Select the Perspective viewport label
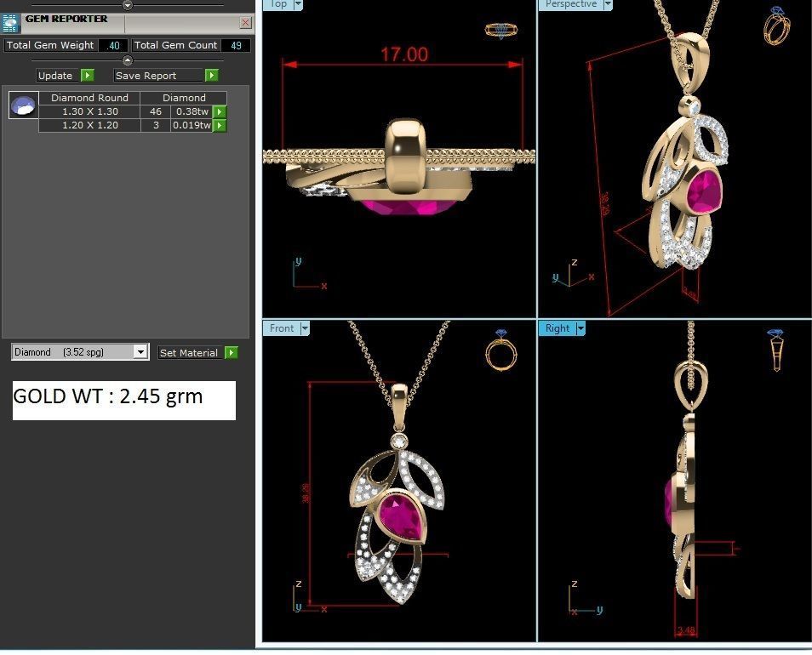The height and width of the screenshot is (655, 812). (x=571, y=4)
